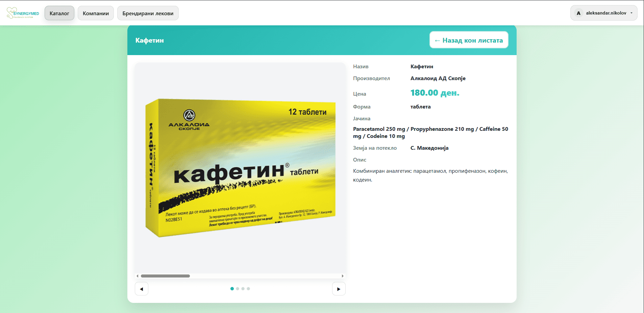This screenshot has width=644, height=313.
Task: Show previous image with left carousel button
Action: pos(142,289)
